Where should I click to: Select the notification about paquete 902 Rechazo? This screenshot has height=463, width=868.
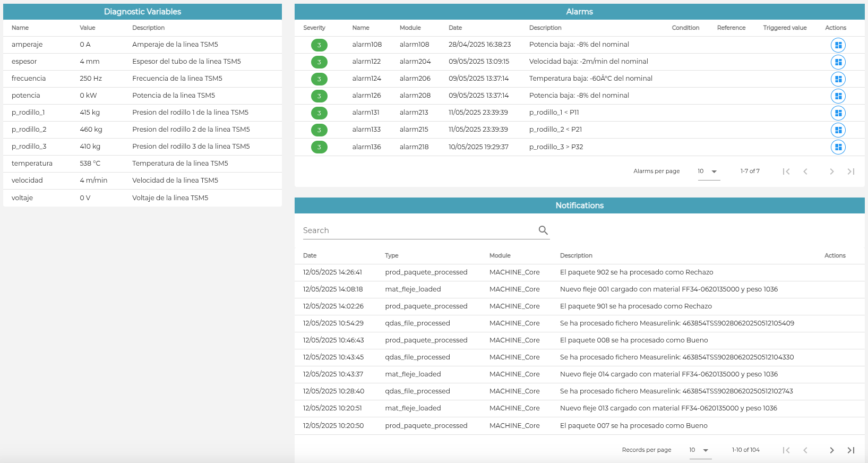click(579, 272)
